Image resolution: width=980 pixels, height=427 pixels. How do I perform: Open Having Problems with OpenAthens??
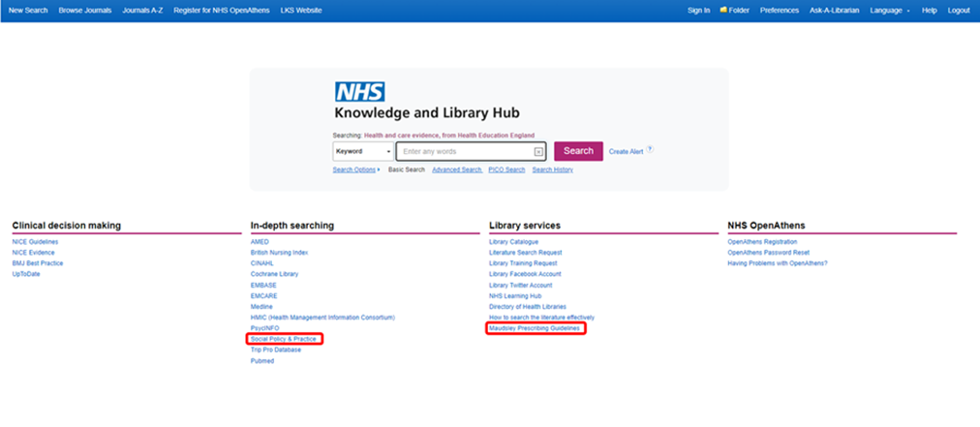(x=778, y=263)
